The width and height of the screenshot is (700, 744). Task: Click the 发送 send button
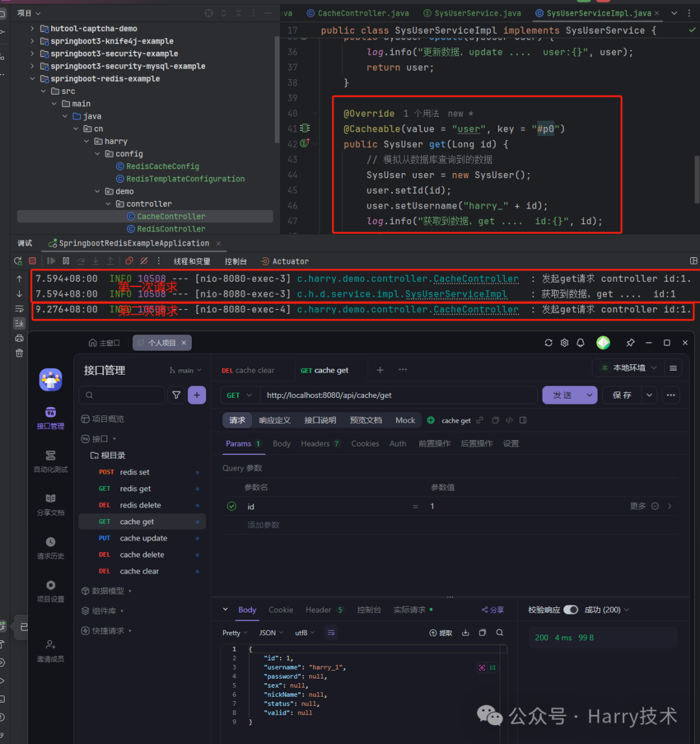563,395
